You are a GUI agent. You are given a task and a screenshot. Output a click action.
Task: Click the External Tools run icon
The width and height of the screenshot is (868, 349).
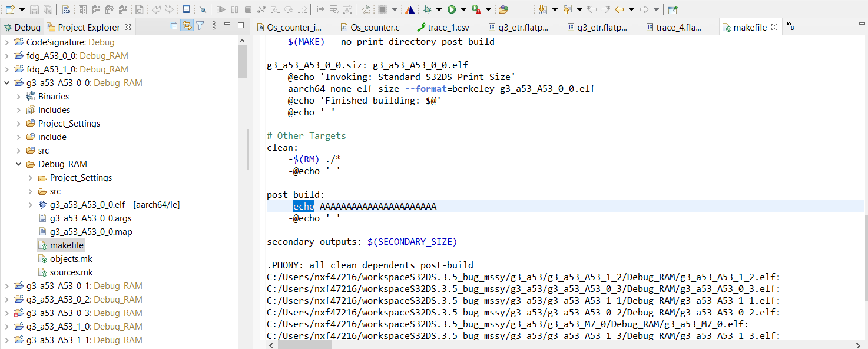476,9
